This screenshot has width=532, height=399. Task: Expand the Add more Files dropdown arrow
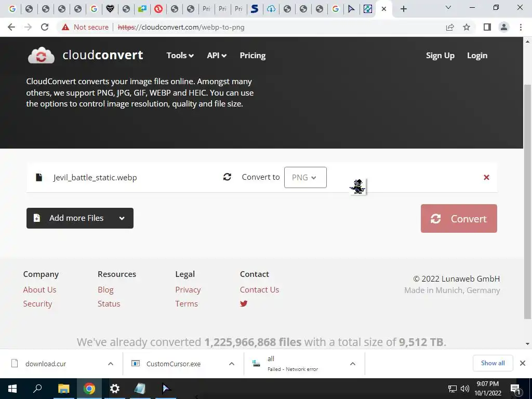coord(122,218)
